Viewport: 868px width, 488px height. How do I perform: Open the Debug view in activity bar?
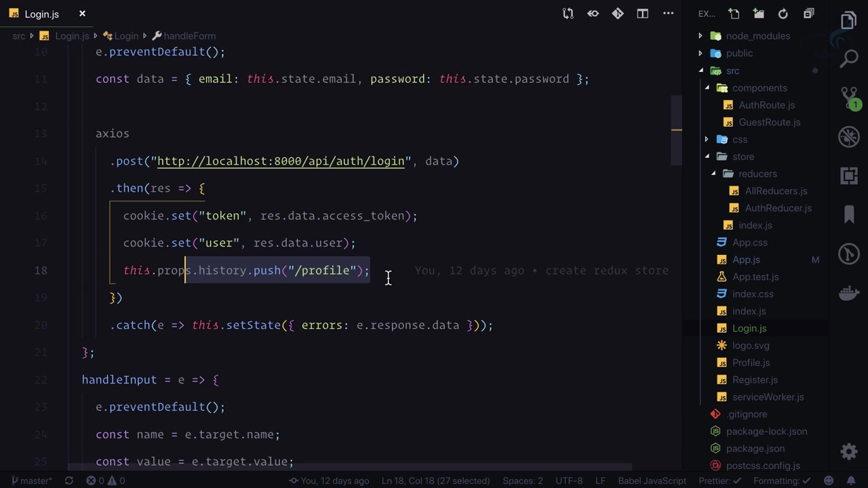[849, 137]
